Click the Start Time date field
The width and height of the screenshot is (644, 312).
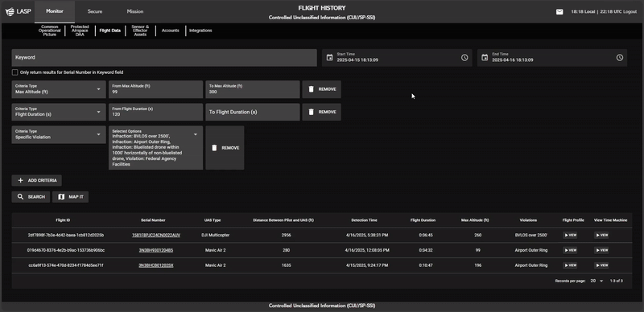point(397,57)
